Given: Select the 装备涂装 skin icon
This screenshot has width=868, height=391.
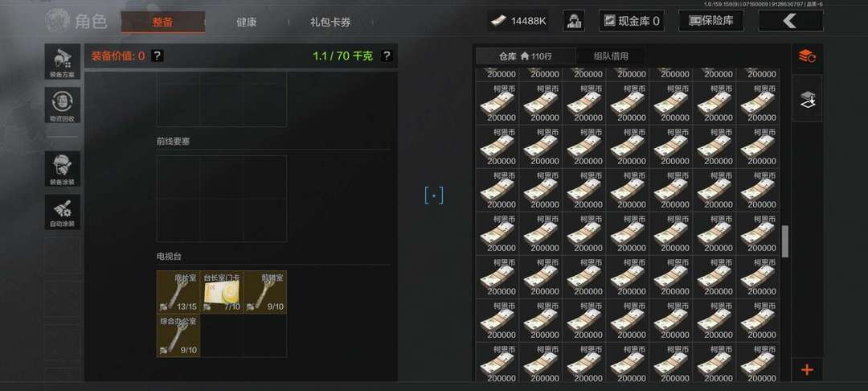Looking at the screenshot, I should (x=63, y=168).
